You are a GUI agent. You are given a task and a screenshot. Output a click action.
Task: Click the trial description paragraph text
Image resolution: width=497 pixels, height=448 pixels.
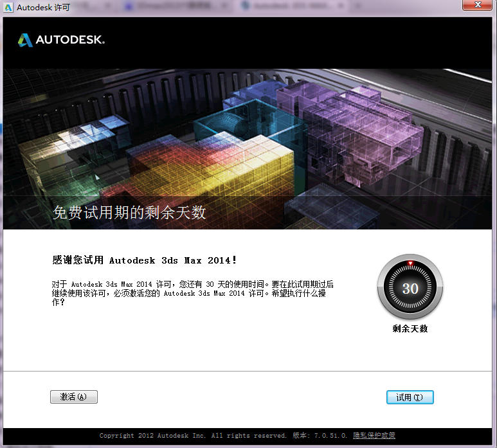[x=193, y=292]
